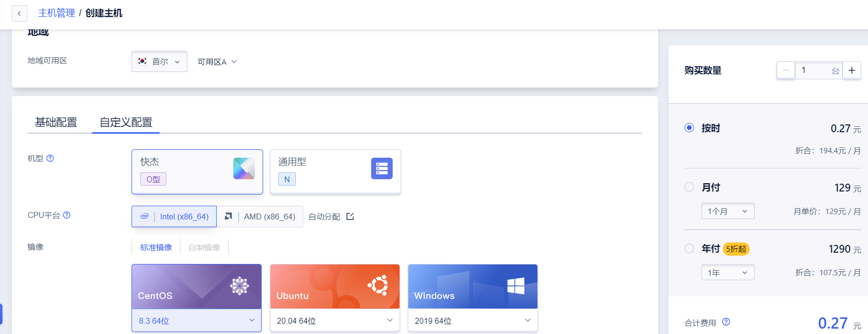Switch to 自制镜像 image tab

(x=204, y=247)
